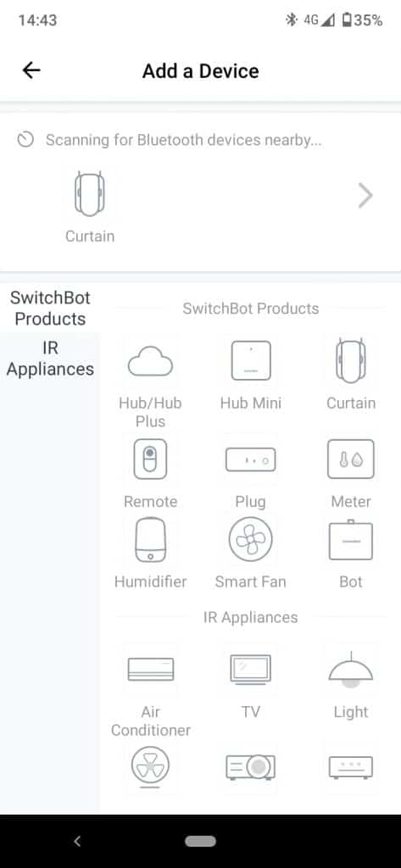Switch to SwitchBot Products tab
The width and height of the screenshot is (401, 868).
click(x=50, y=309)
